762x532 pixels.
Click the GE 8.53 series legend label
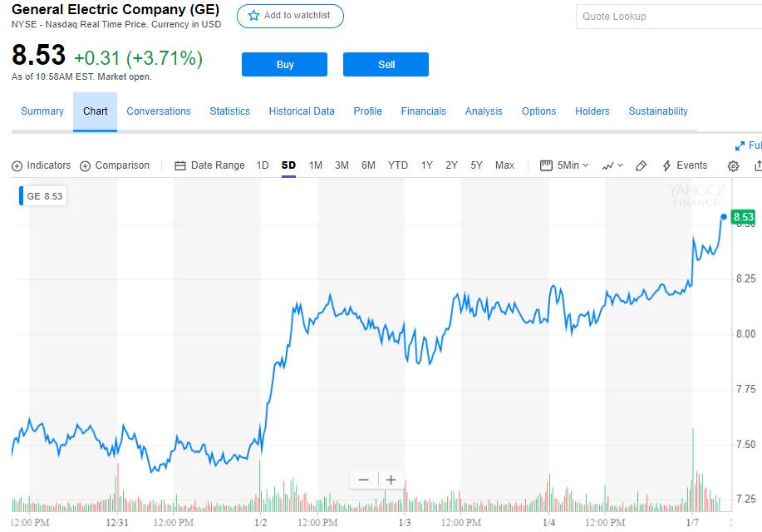44,196
